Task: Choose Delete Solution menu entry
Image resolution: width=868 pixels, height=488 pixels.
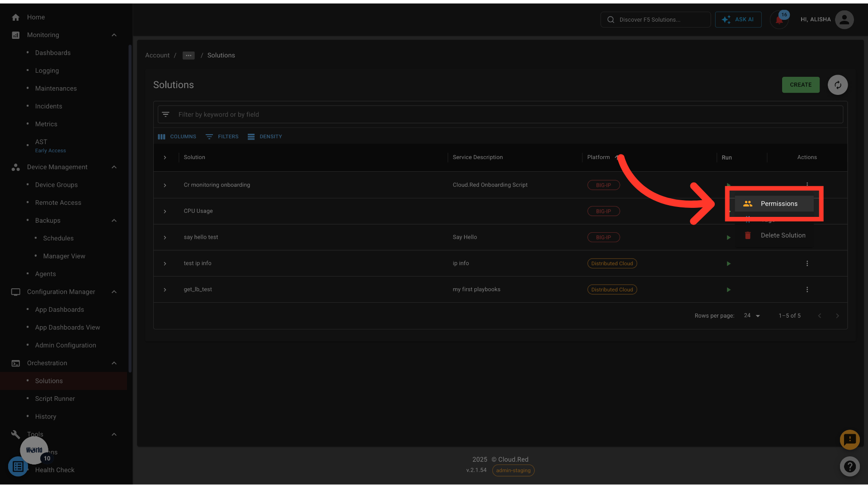Action: click(783, 235)
